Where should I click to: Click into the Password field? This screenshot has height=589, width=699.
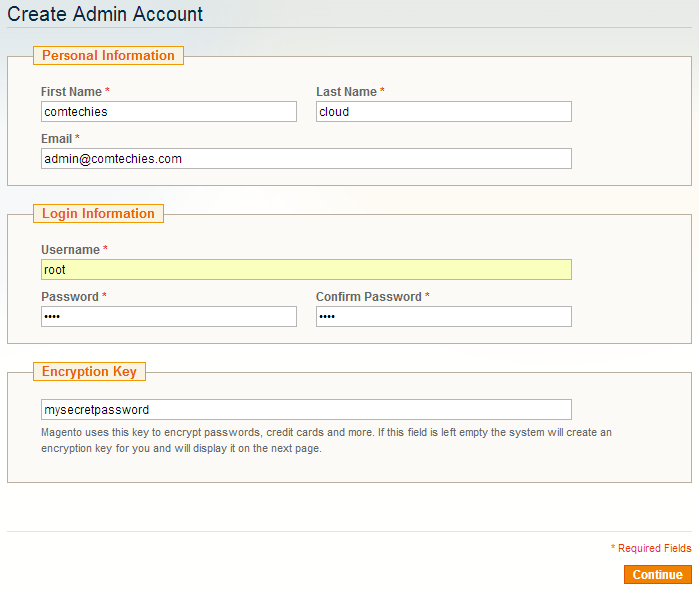(169, 317)
